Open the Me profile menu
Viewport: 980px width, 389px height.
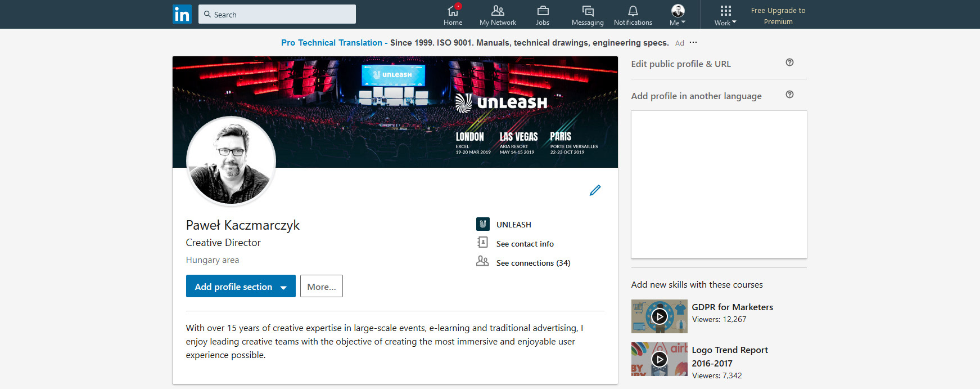click(x=678, y=15)
